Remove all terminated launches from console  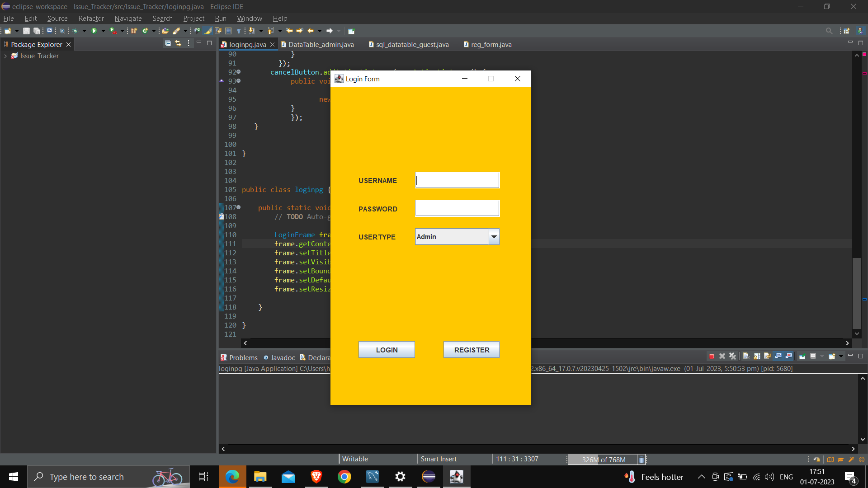tap(732, 357)
